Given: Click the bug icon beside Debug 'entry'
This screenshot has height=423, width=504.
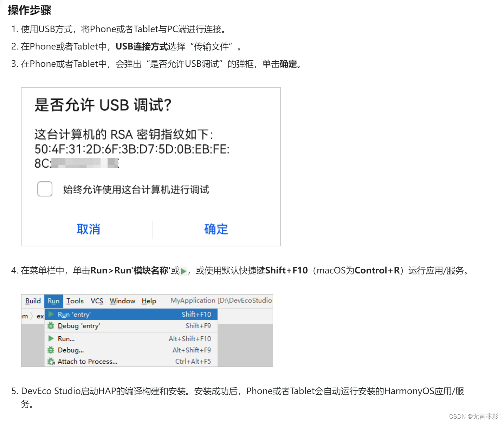Looking at the screenshot, I should point(51,325).
